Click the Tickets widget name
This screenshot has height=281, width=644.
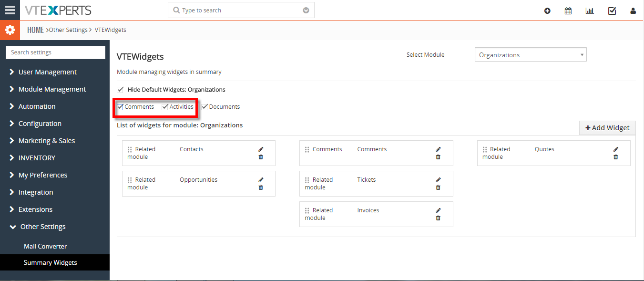(x=367, y=180)
